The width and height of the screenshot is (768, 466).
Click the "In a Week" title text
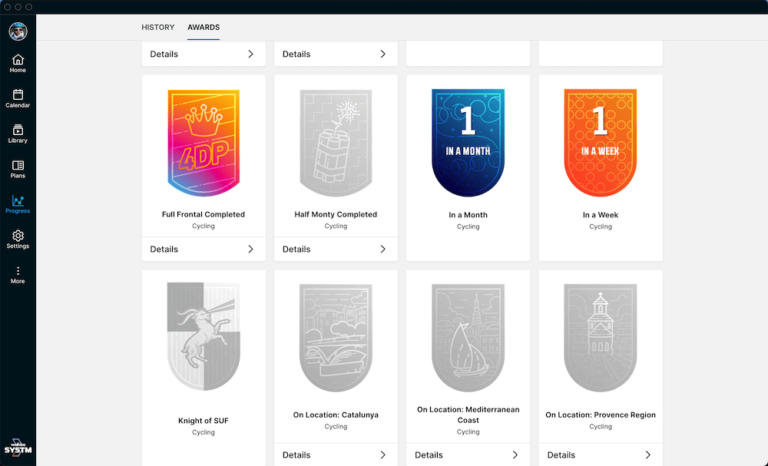(600, 215)
